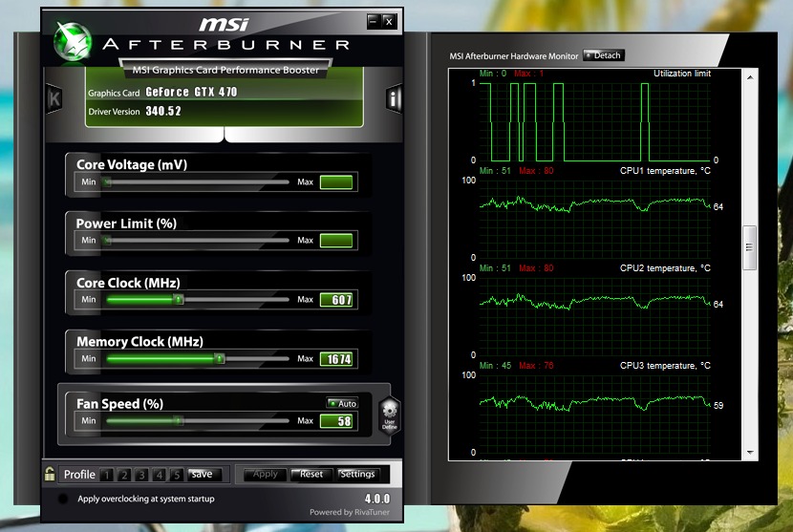Image resolution: width=793 pixels, height=532 pixels.
Task: Toggle the fan speed Auto button
Action: [342, 403]
